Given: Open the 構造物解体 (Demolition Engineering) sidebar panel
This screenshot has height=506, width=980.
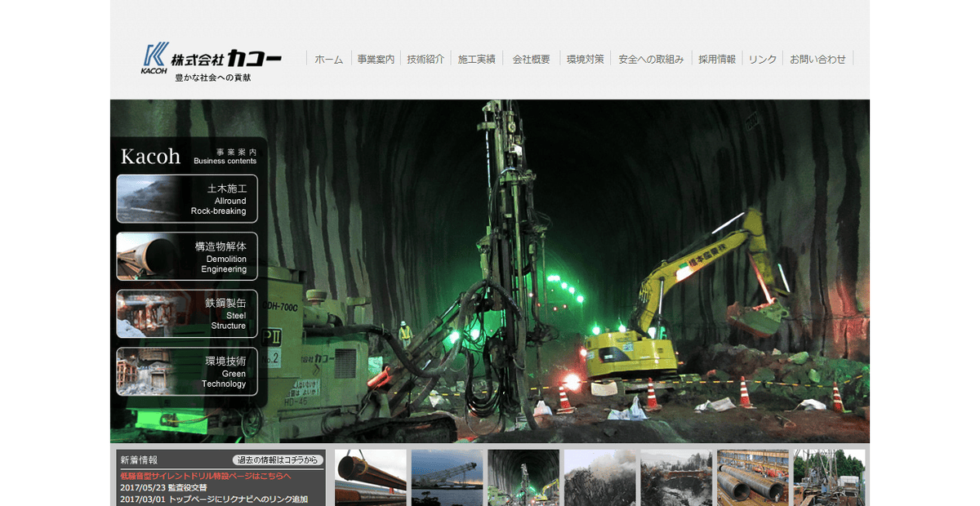Looking at the screenshot, I should (x=186, y=255).
